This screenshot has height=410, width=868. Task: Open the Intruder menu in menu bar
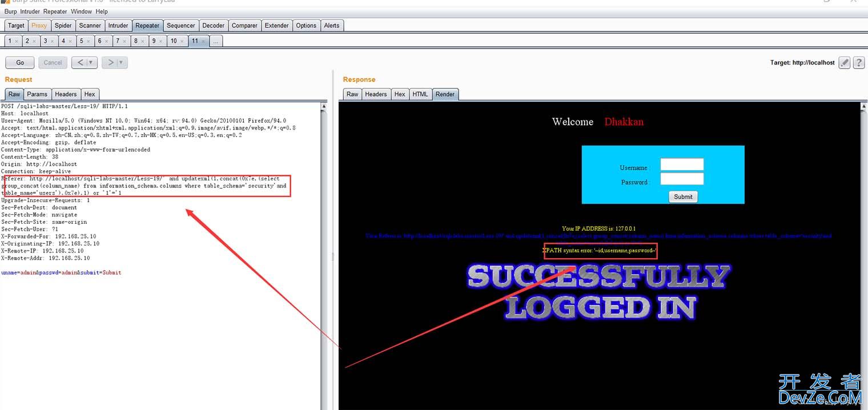pyautogui.click(x=30, y=11)
